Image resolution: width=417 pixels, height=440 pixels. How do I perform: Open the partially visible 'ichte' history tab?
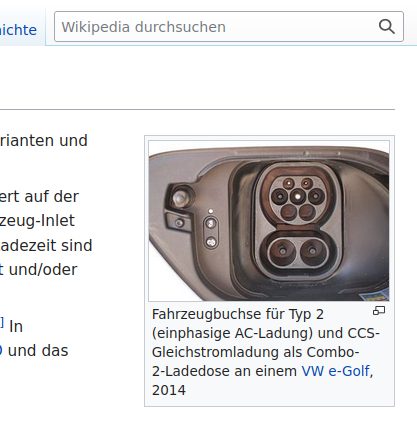18,30
